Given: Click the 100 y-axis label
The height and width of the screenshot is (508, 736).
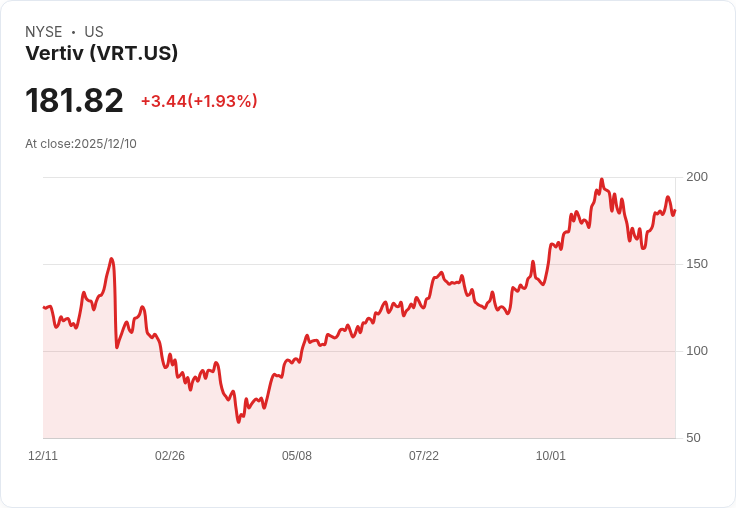Looking at the screenshot, I should click(x=697, y=351).
